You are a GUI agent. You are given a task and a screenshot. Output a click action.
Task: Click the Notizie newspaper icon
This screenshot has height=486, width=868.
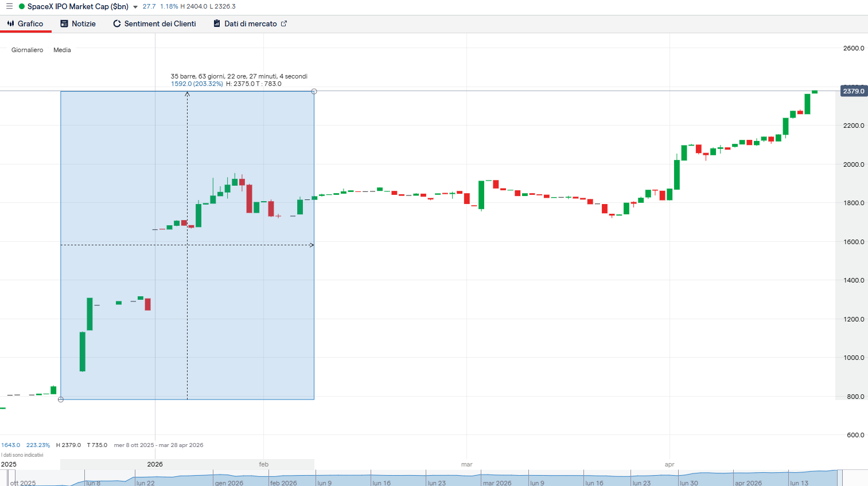point(63,23)
